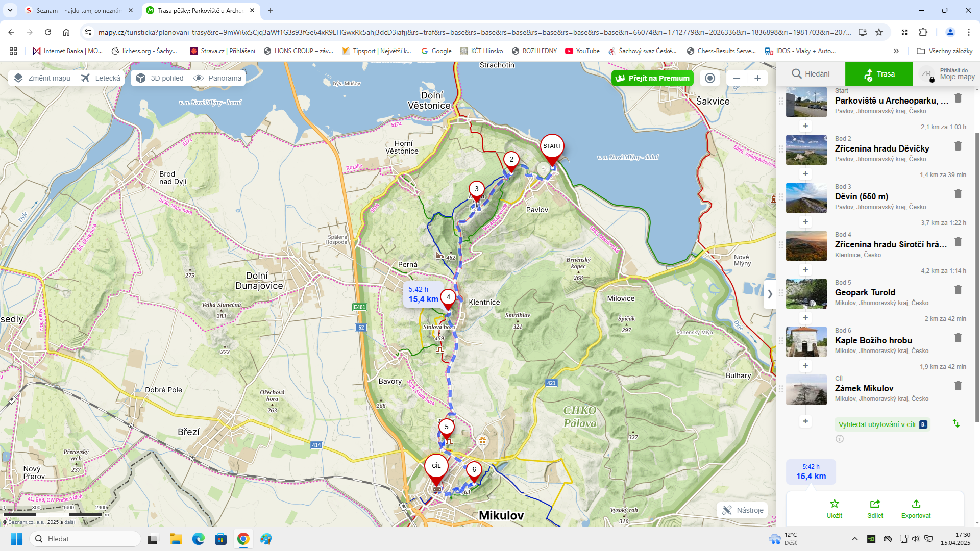
Task: Save the route with star icon
Action: (x=835, y=509)
